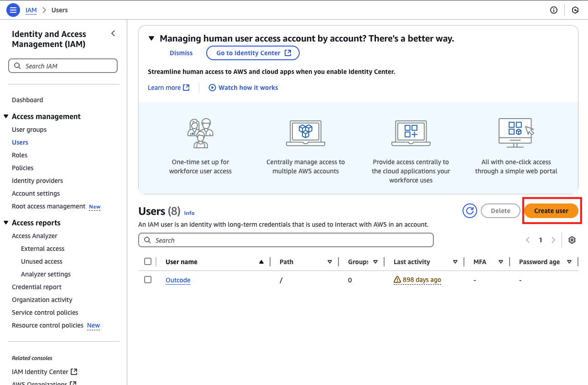
Task: Click the hexagon settings icon at top right
Action: 575,10
